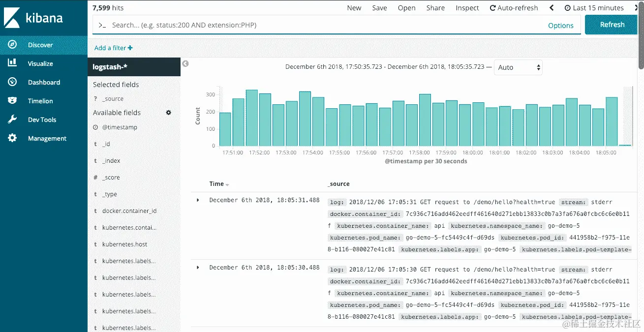Sort by Time column arrow
Image resolution: width=644 pixels, height=332 pixels.
pyautogui.click(x=227, y=184)
